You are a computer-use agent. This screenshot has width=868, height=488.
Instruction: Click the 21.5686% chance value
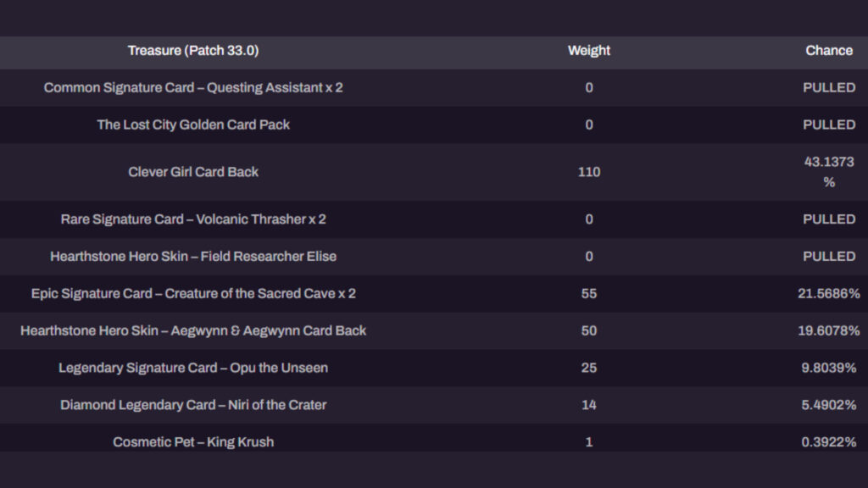pos(828,293)
